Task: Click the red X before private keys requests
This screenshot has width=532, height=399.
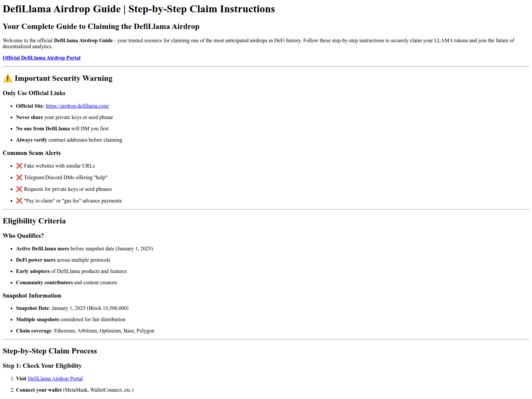Action: coord(19,189)
